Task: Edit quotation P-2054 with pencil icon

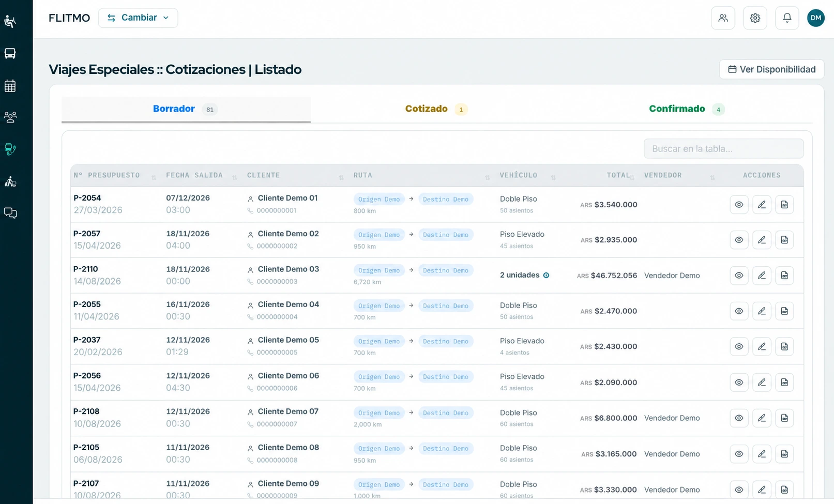Action: 762,205
